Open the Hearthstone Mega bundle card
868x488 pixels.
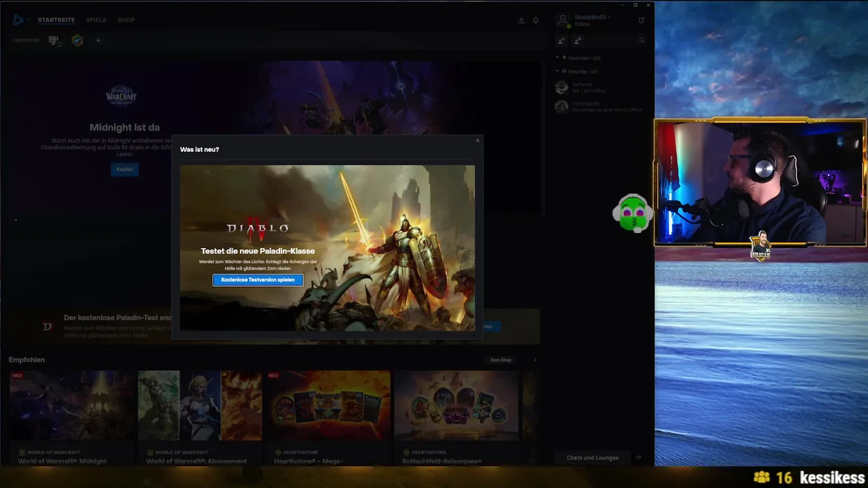(x=328, y=418)
